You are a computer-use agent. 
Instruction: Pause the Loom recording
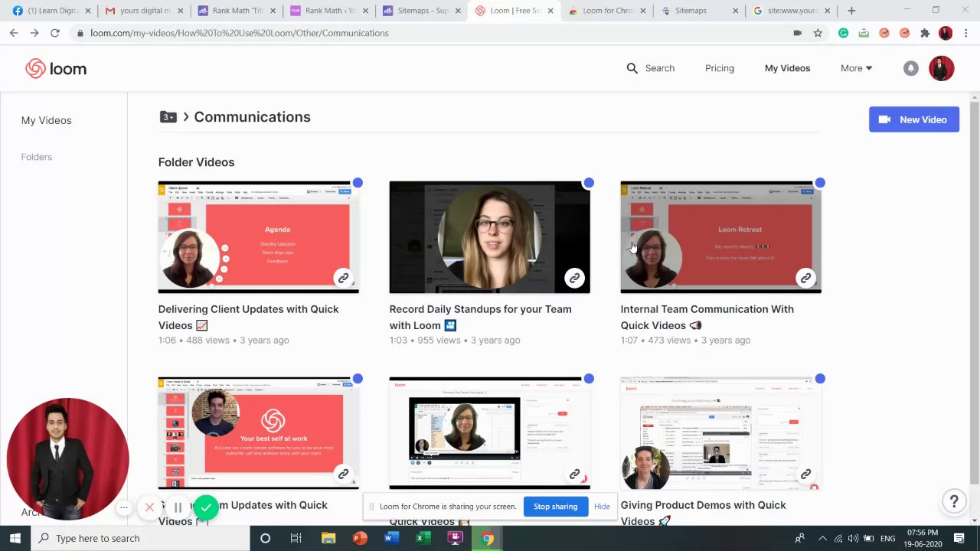[178, 507]
